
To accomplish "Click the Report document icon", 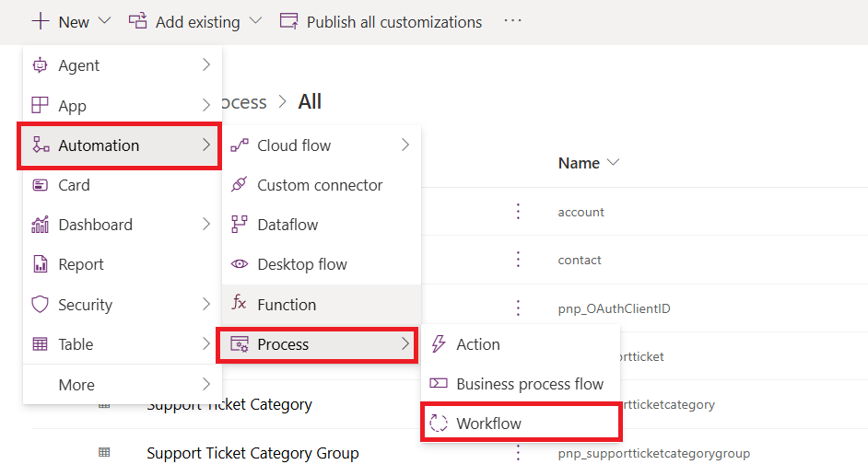I will coord(40,264).
